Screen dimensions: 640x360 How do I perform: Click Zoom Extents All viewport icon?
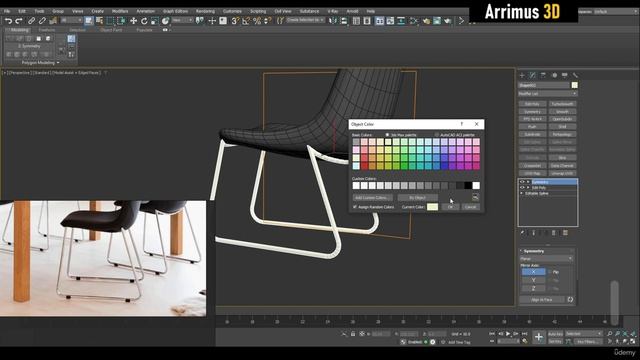(633, 334)
